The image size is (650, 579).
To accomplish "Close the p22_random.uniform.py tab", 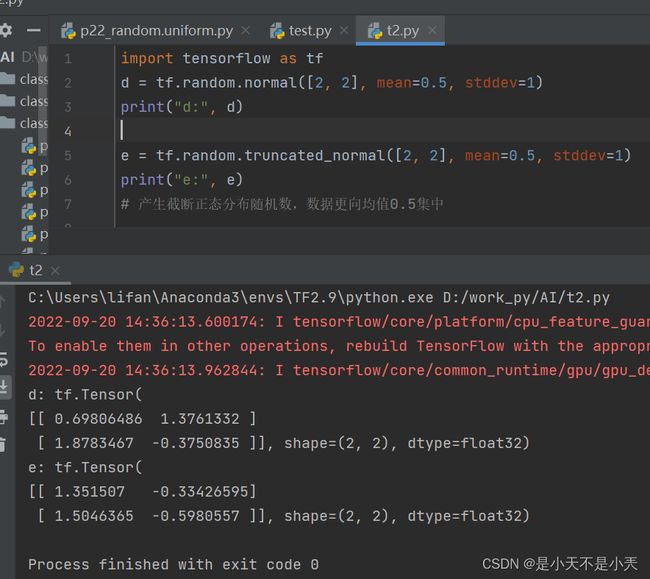I will click(246, 30).
